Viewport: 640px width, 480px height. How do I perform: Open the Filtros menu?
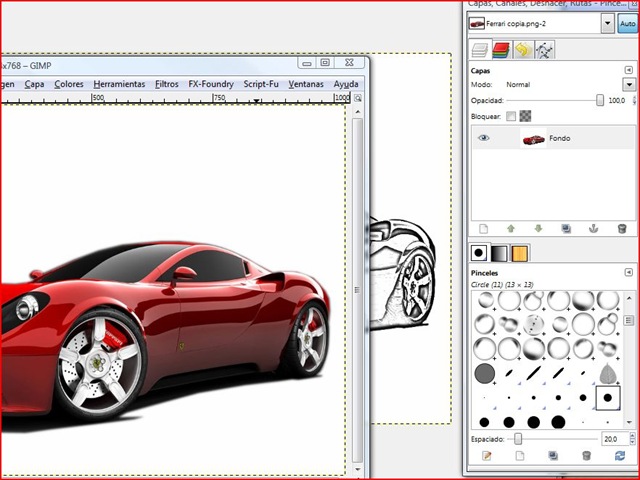tap(167, 84)
